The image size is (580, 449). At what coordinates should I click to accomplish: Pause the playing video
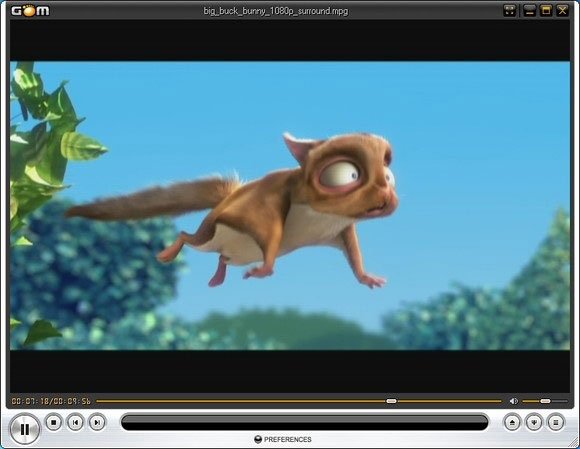24,429
